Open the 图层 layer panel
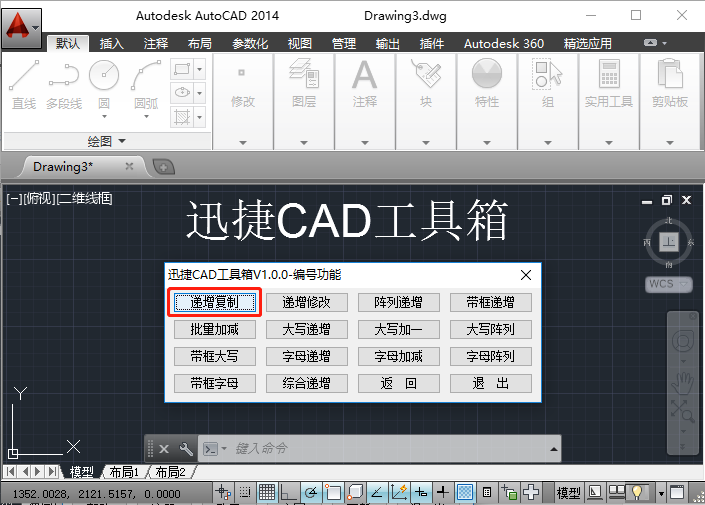The width and height of the screenshot is (705, 505). click(304, 83)
